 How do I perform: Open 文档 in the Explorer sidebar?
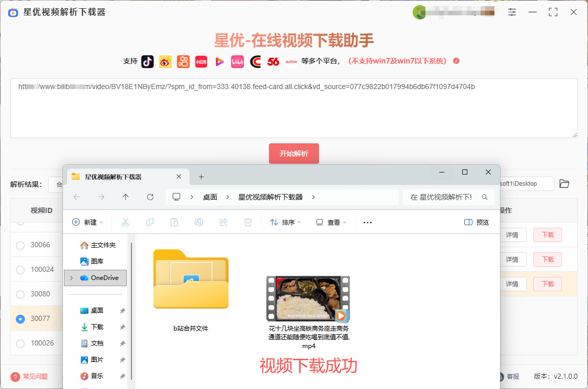pyautogui.click(x=92, y=343)
